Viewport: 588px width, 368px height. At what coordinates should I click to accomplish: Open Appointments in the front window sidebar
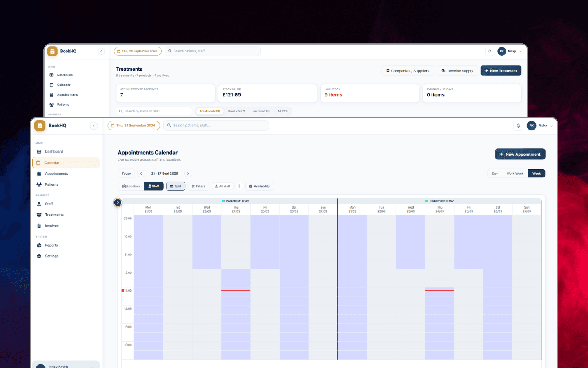(x=66, y=174)
